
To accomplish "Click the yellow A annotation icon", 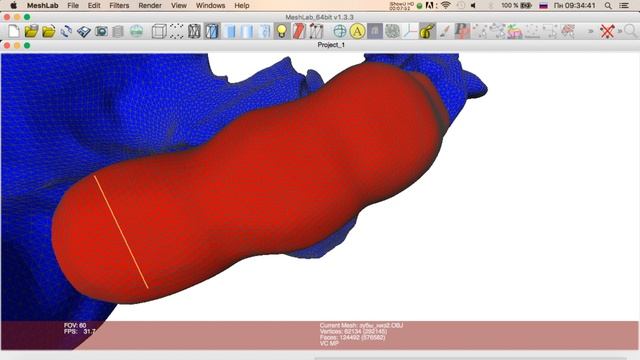I will coord(357,31).
